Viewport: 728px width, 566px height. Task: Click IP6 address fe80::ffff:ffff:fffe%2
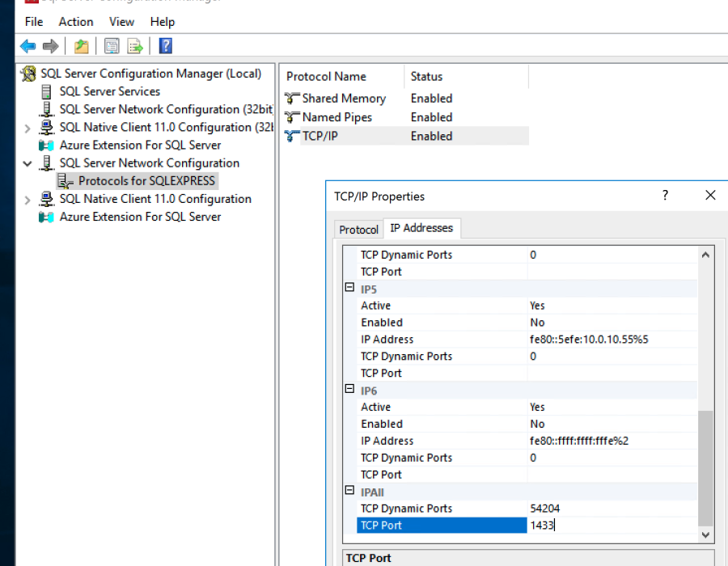(x=579, y=441)
